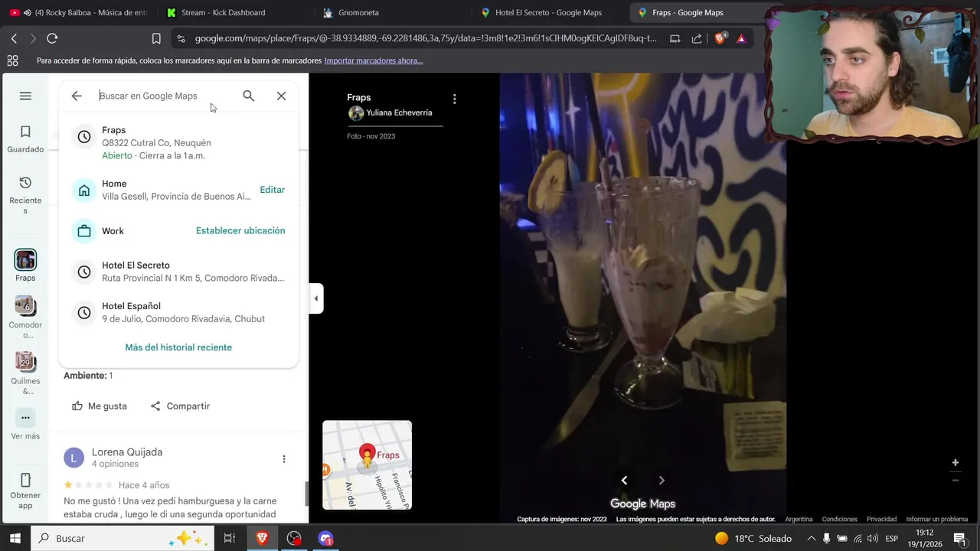Viewport: 980px width, 551px height.
Task: Open the Google Maps hamburger menu
Action: coord(25,96)
